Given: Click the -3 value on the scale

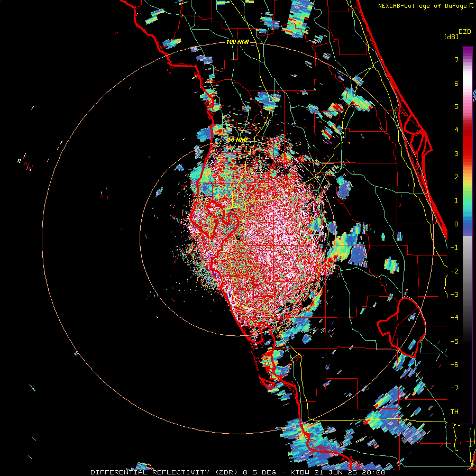Looking at the screenshot, I should [x=454, y=295].
